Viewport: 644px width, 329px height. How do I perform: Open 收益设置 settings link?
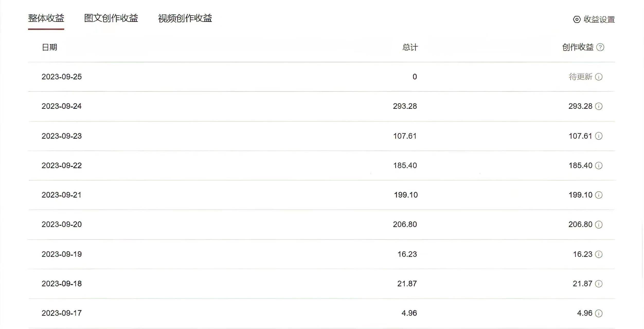point(599,19)
